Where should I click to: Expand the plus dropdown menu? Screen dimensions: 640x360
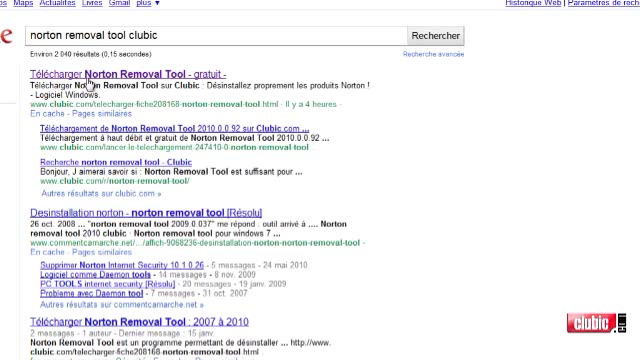(148, 3)
